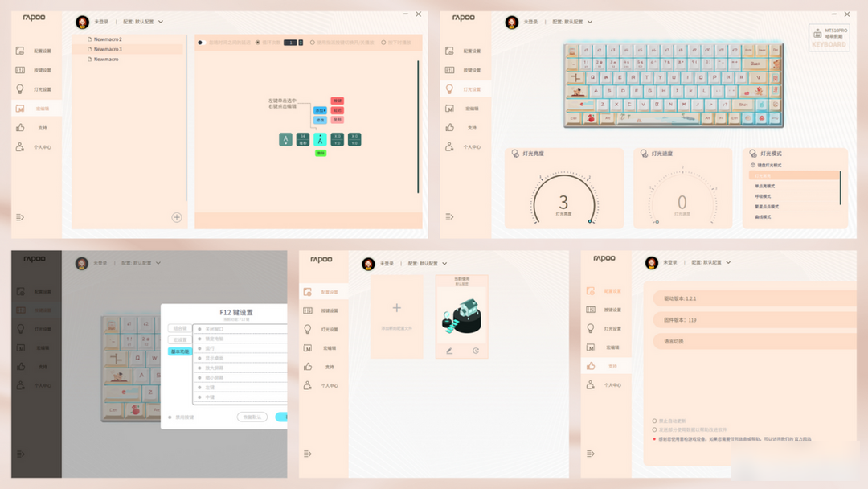Enable 禁用按键 in the F12 key settings dialog

coord(170,417)
